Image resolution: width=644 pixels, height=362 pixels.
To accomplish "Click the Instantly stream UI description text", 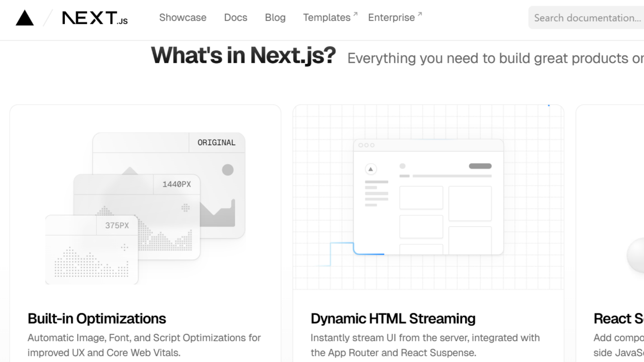I will pos(425,345).
